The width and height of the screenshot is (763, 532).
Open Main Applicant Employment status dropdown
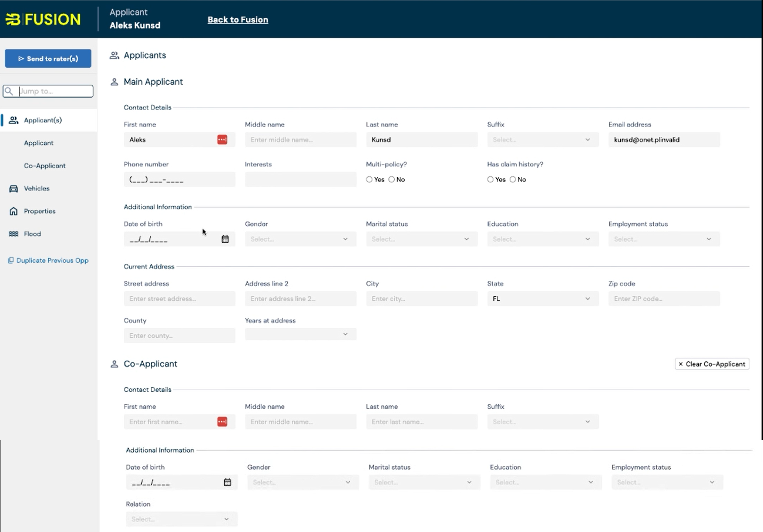(664, 239)
